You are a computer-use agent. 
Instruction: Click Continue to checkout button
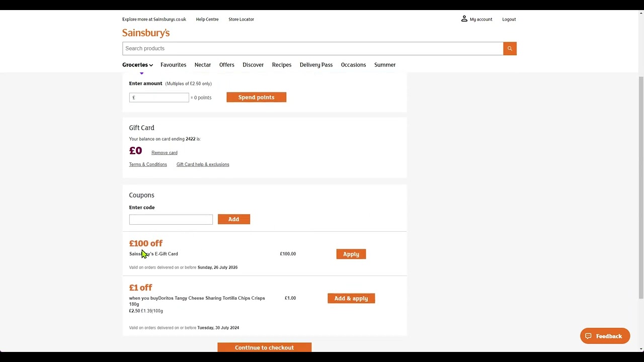coord(264,347)
